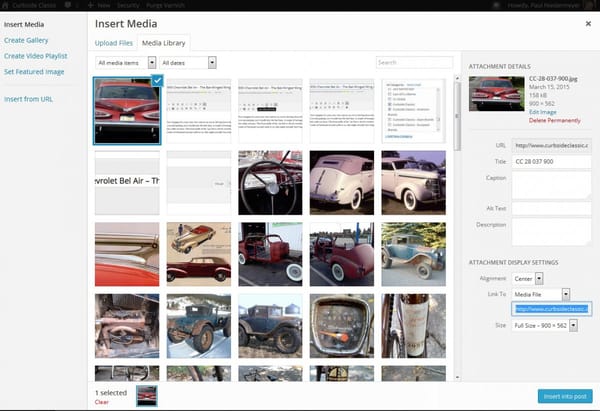The width and height of the screenshot is (600, 411).
Task: Select the white convertible front side-view thumbnail
Action: [x=413, y=183]
